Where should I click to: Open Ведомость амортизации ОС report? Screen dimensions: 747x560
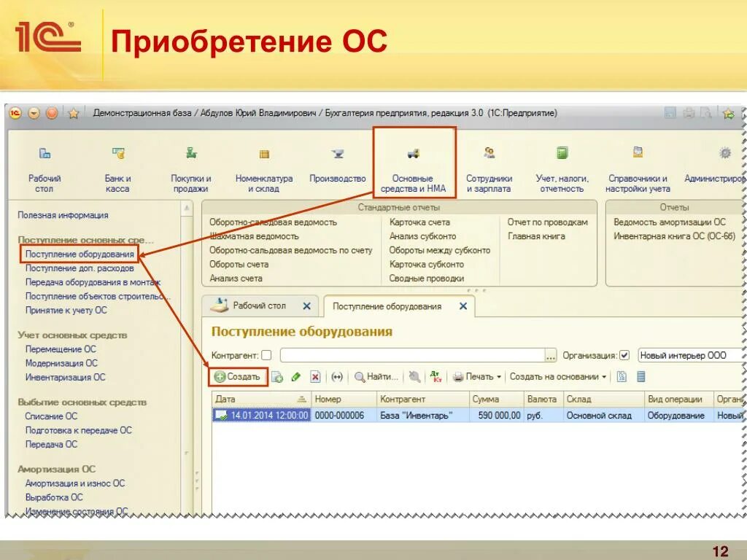coord(670,222)
